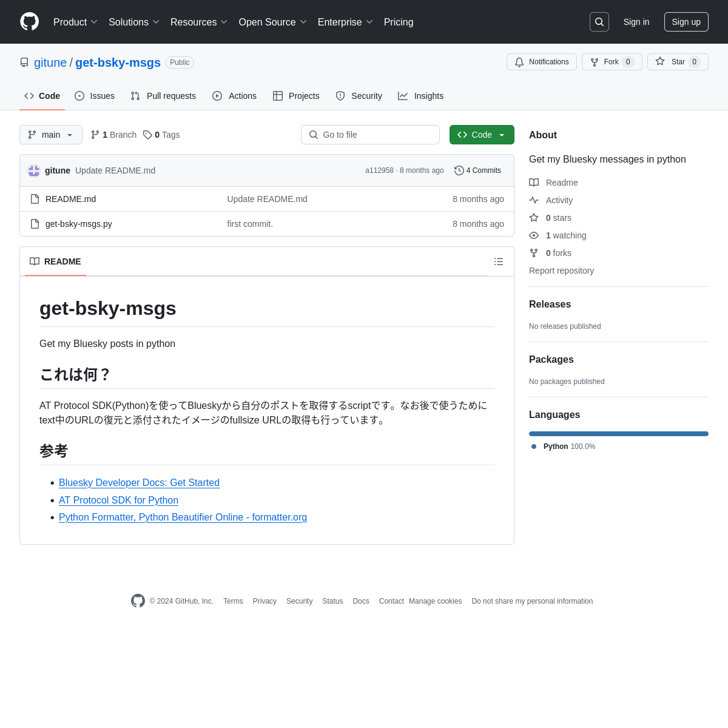
Task: Click the repository icon beside gitune
Action: pos(24,62)
